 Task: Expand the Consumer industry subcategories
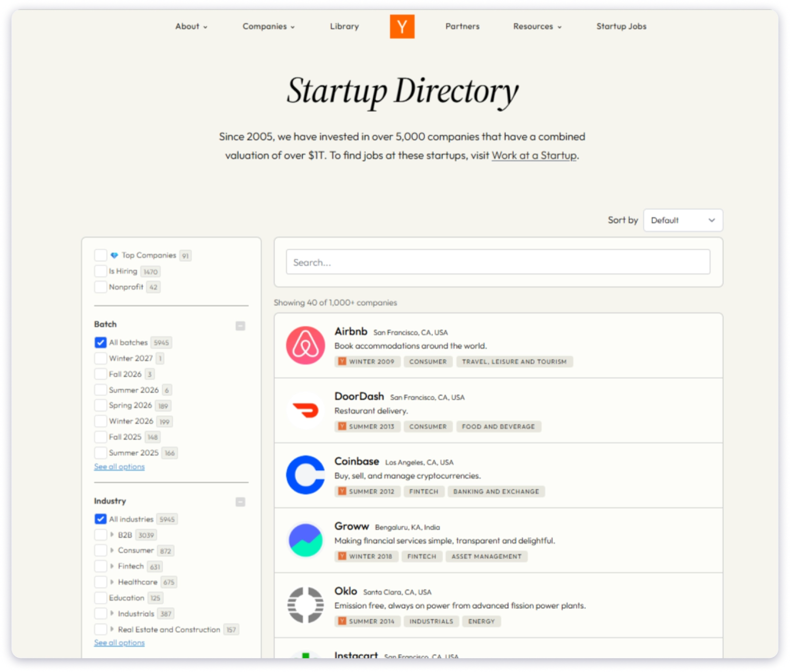(x=112, y=550)
